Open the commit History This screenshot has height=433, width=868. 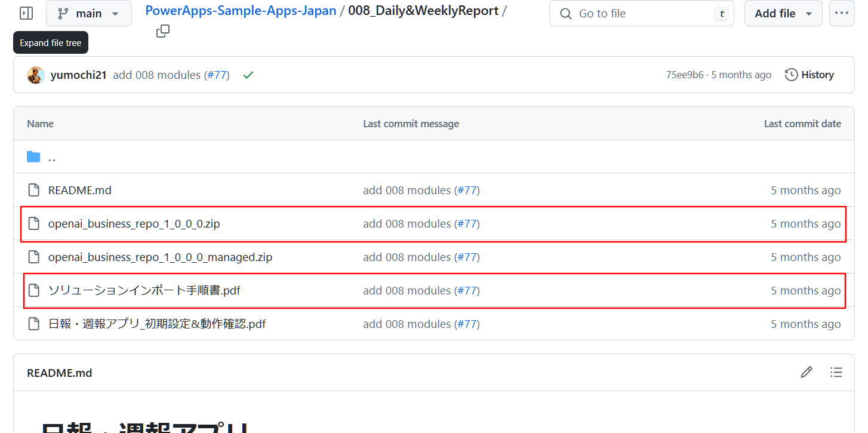point(809,75)
